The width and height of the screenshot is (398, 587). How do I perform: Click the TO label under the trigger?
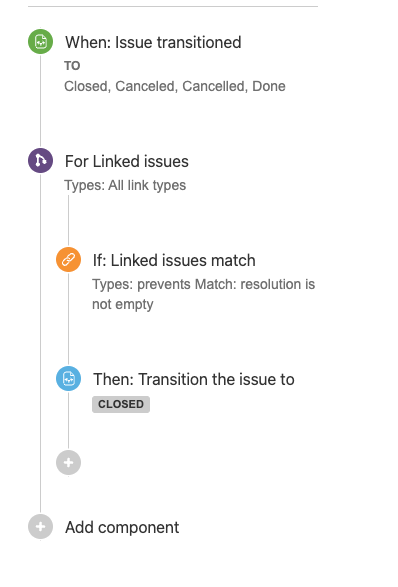pyautogui.click(x=72, y=66)
